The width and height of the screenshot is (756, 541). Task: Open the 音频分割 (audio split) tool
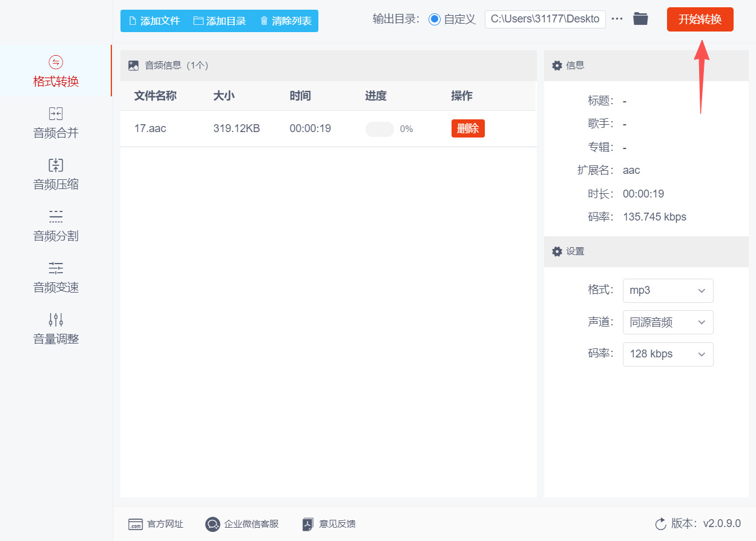pyautogui.click(x=55, y=226)
